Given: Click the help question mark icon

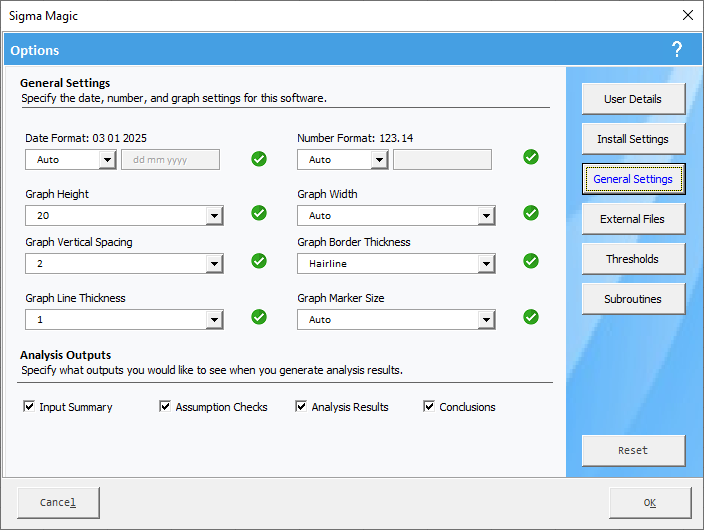Looking at the screenshot, I should click(677, 50).
